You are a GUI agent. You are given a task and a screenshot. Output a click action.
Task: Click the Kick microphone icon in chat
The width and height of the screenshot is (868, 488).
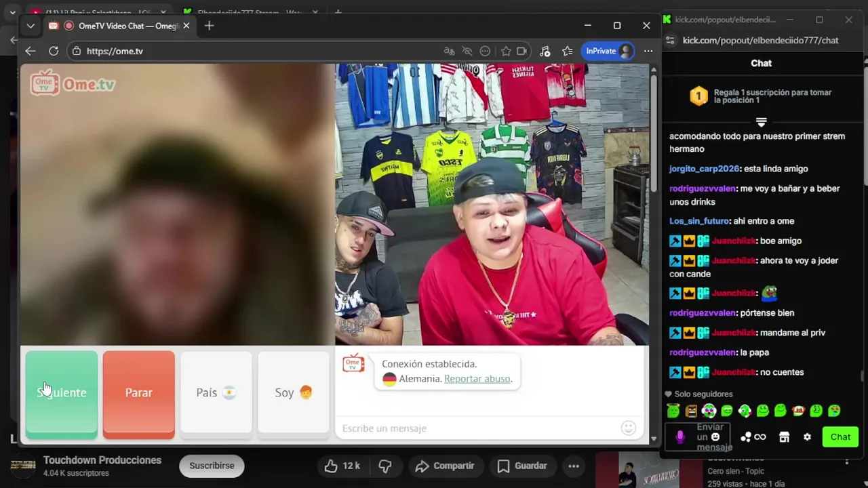pos(680,437)
